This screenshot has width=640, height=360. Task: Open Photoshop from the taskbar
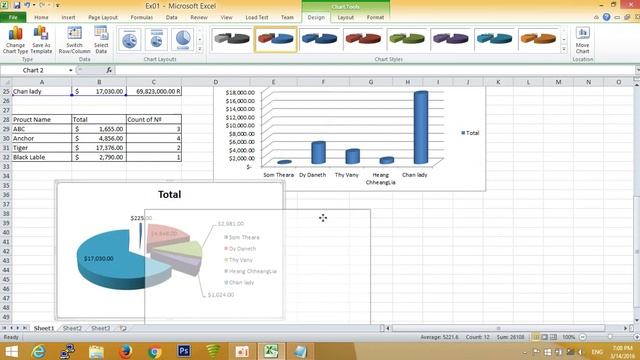tap(184, 351)
